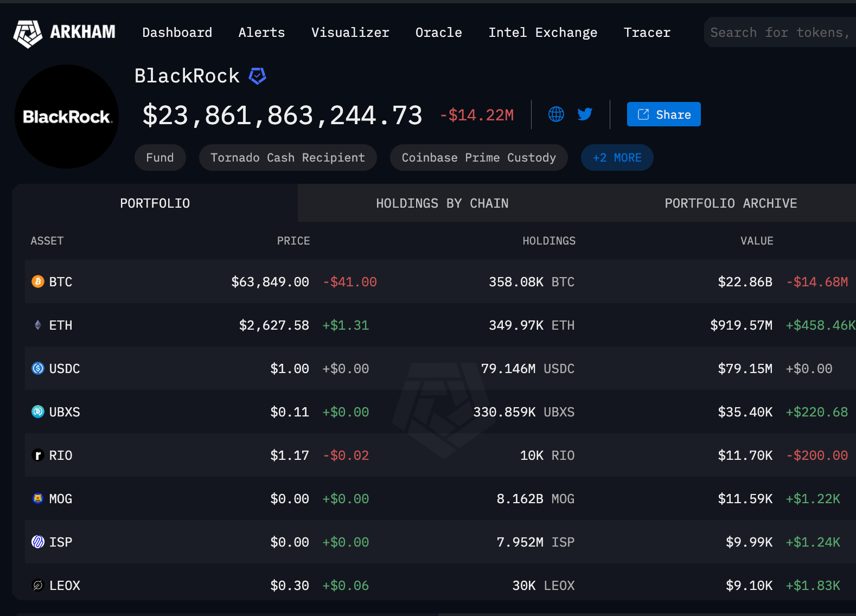Sort by the ASSET column header

click(x=47, y=241)
